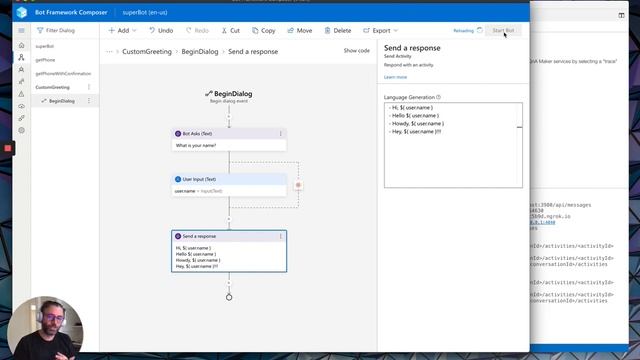The height and width of the screenshot is (360, 640).
Task: Click Copy in the toolbar
Action: point(264,31)
